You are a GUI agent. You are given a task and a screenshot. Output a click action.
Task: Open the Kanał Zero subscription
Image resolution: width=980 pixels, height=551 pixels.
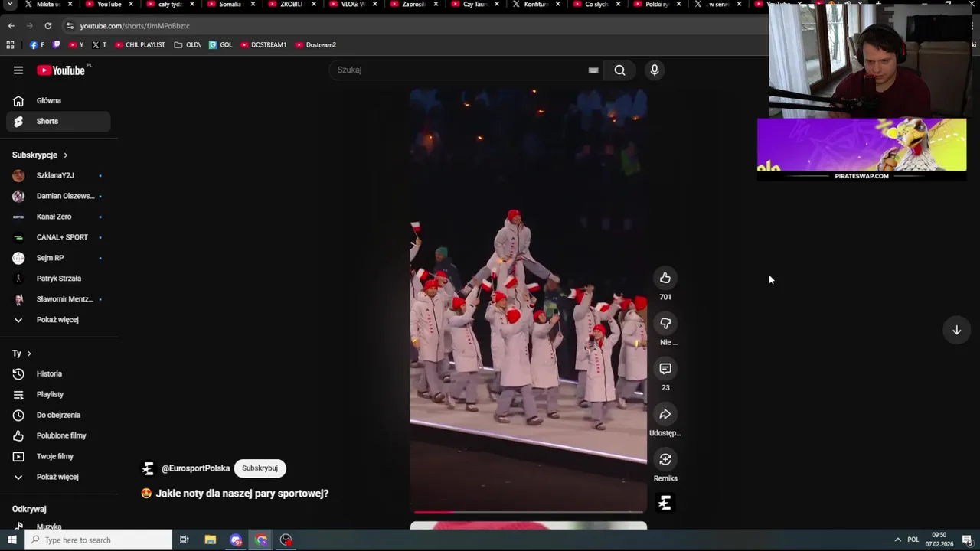[58, 217]
